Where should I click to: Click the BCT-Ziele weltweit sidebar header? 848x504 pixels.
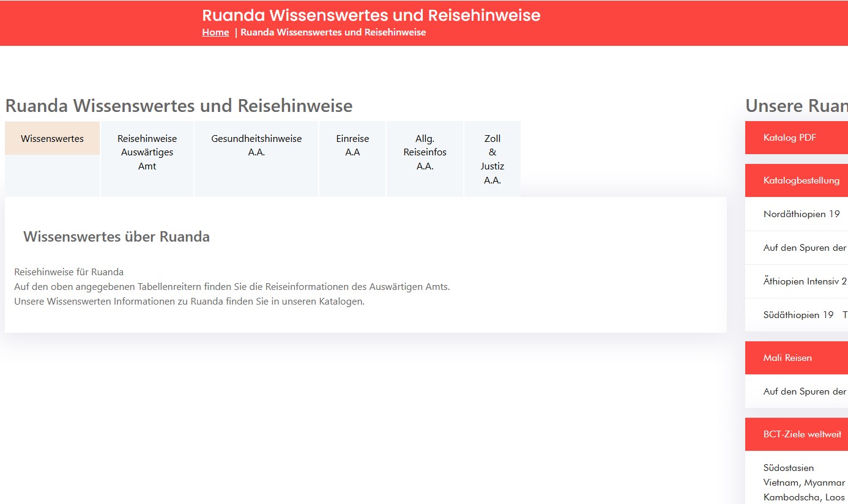(x=797, y=434)
